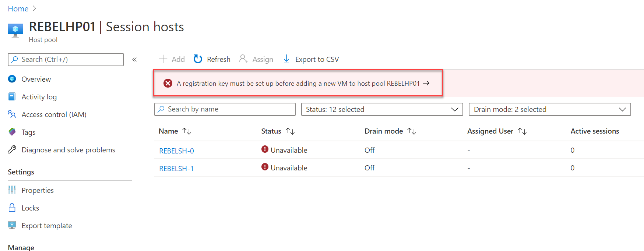The width and height of the screenshot is (644, 251).
Task: Sort by Drain mode column arrows
Action: (412, 131)
